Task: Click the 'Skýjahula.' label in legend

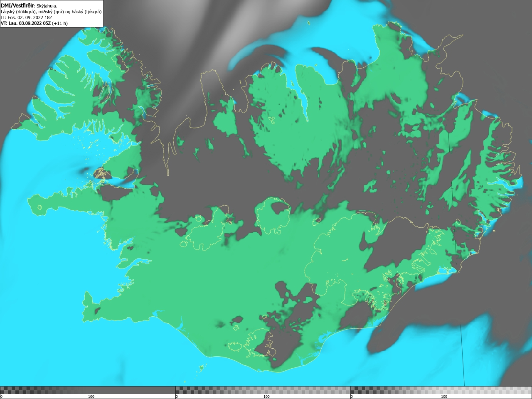Action: coord(47,6)
